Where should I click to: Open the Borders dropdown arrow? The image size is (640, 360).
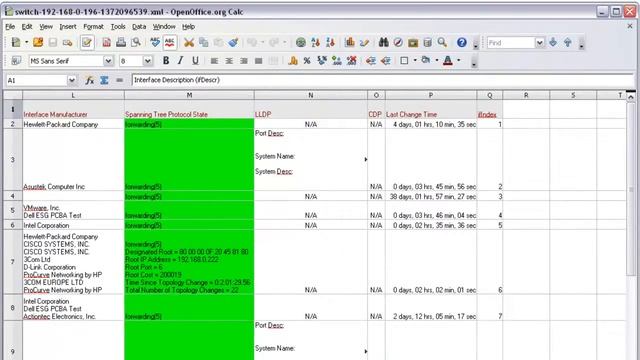(x=415, y=61)
